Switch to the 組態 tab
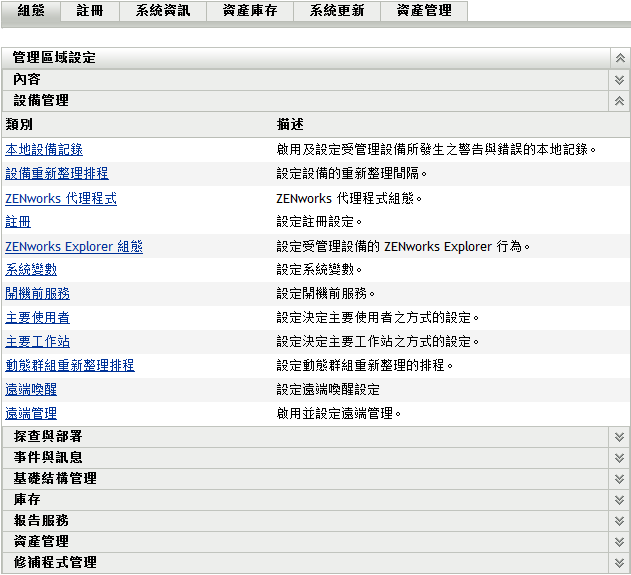Screen dimensions: 631x575 coord(31,11)
